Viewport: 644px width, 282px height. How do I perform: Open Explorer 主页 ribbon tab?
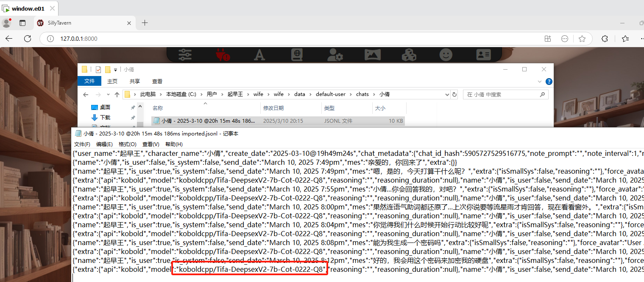112,81
